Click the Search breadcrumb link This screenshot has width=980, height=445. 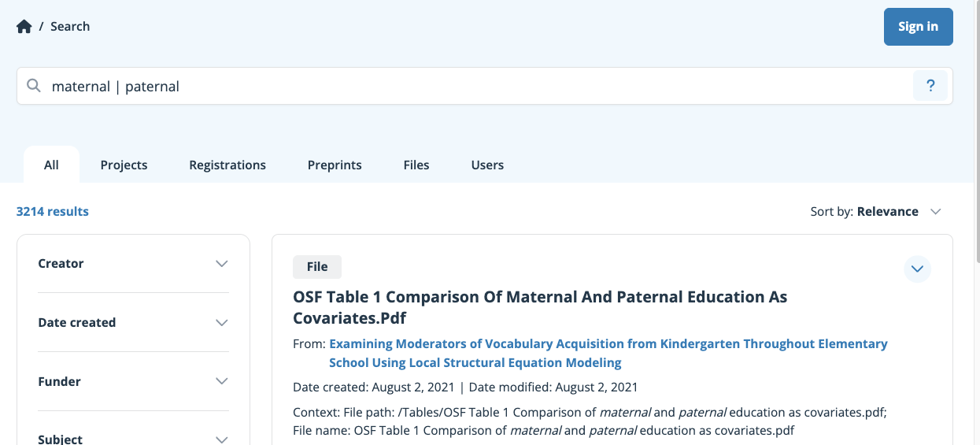[x=70, y=27]
